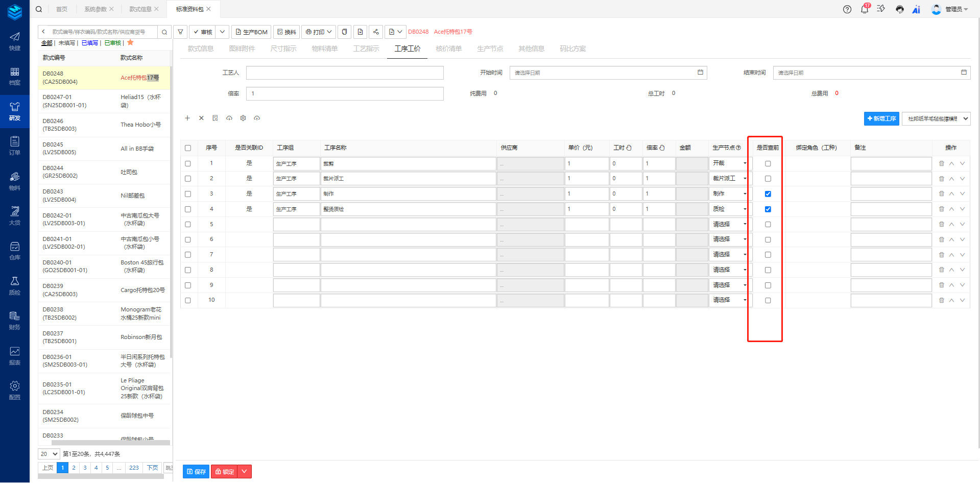Click the 工艺人 input field
Screen dimensions: 980x483
345,73
